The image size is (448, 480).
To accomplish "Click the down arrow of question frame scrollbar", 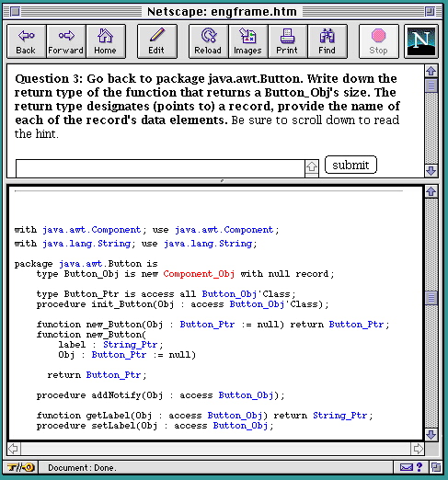I will [x=431, y=171].
